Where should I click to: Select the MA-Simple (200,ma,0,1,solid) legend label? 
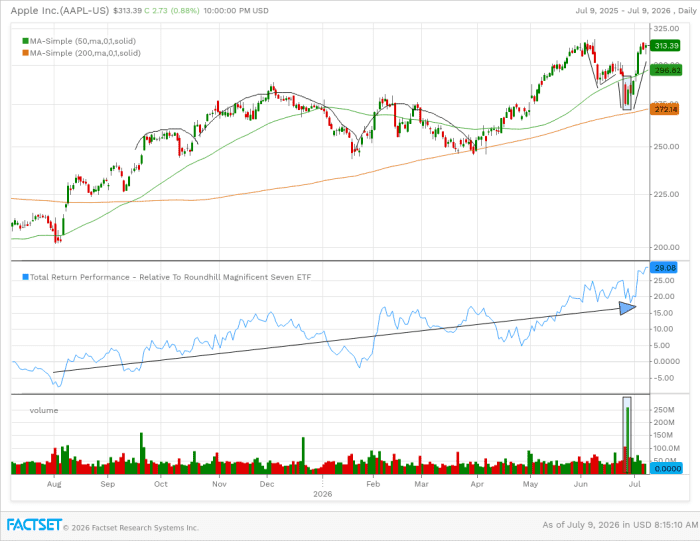[85, 53]
